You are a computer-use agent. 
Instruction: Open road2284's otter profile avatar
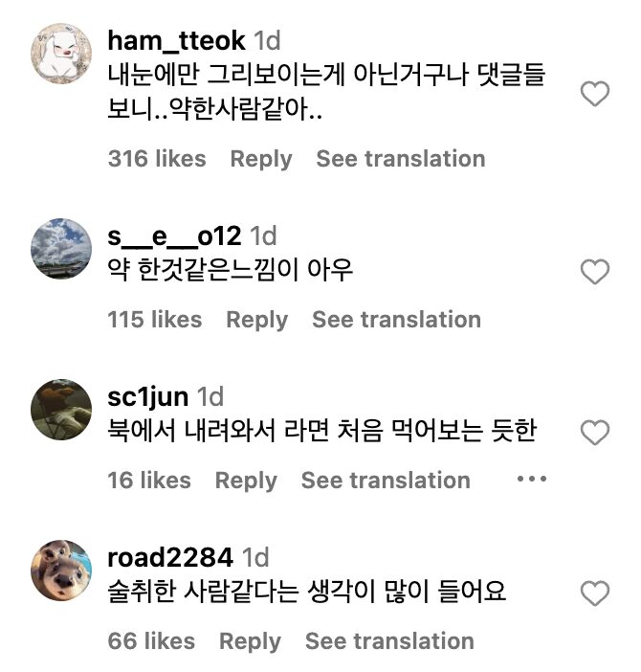click(62, 571)
